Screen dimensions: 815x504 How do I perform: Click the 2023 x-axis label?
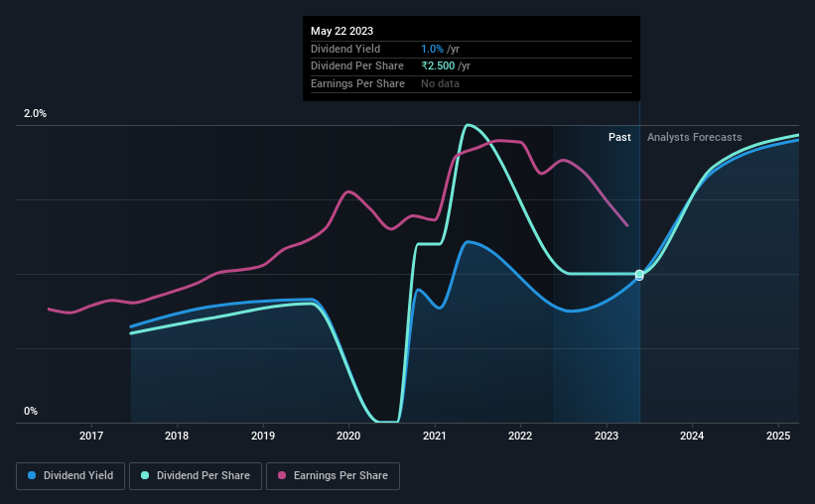pos(607,436)
